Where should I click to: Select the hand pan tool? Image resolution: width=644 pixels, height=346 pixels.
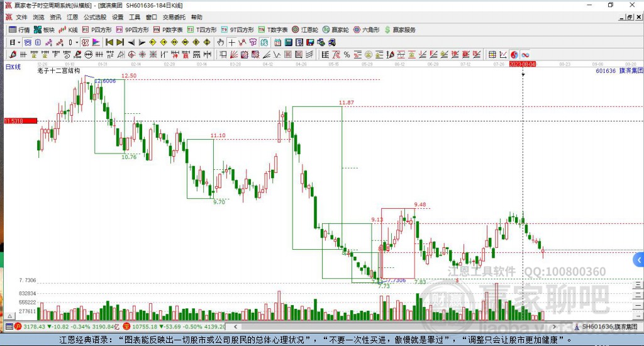(x=220, y=42)
